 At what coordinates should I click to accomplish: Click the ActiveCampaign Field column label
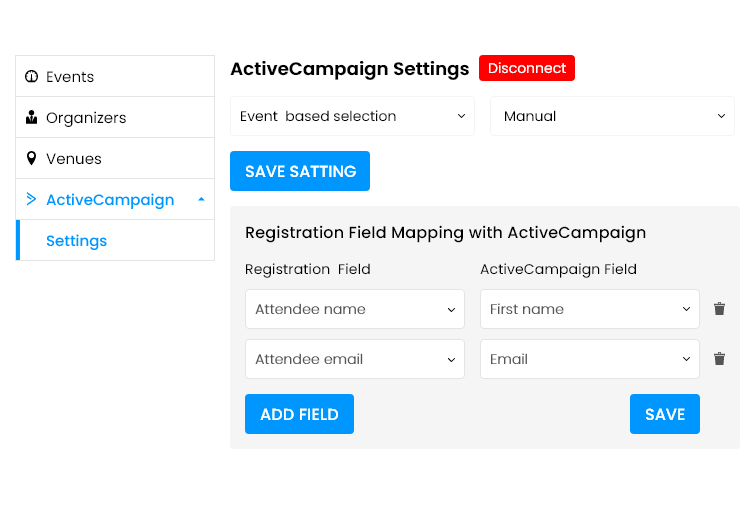click(559, 269)
